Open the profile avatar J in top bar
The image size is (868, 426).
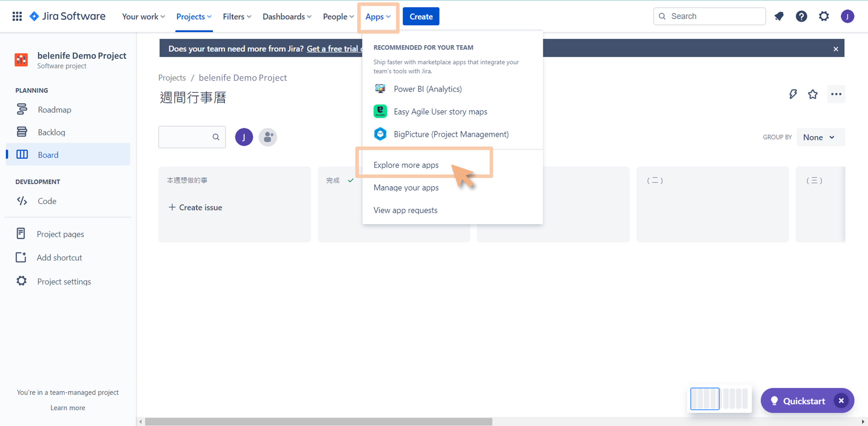[x=847, y=16]
